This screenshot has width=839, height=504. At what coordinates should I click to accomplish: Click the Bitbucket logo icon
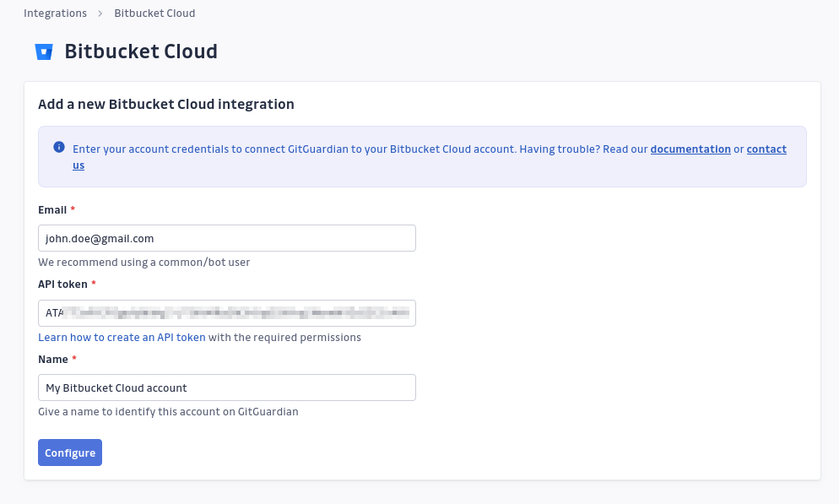44,51
